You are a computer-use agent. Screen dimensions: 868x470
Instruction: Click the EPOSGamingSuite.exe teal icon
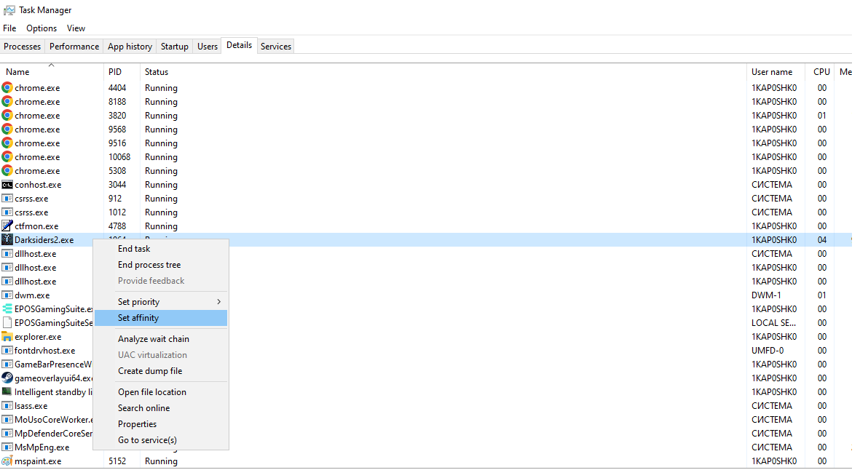[x=7, y=308]
